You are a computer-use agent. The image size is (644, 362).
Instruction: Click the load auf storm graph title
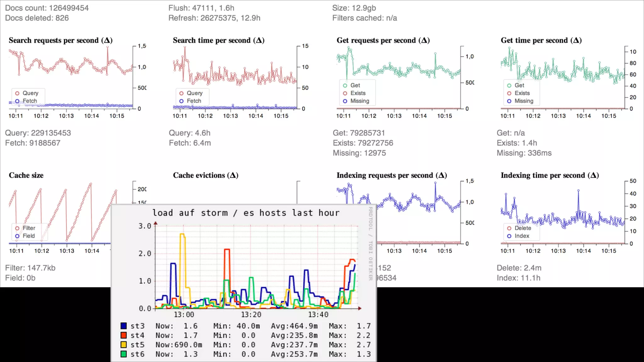246,213
